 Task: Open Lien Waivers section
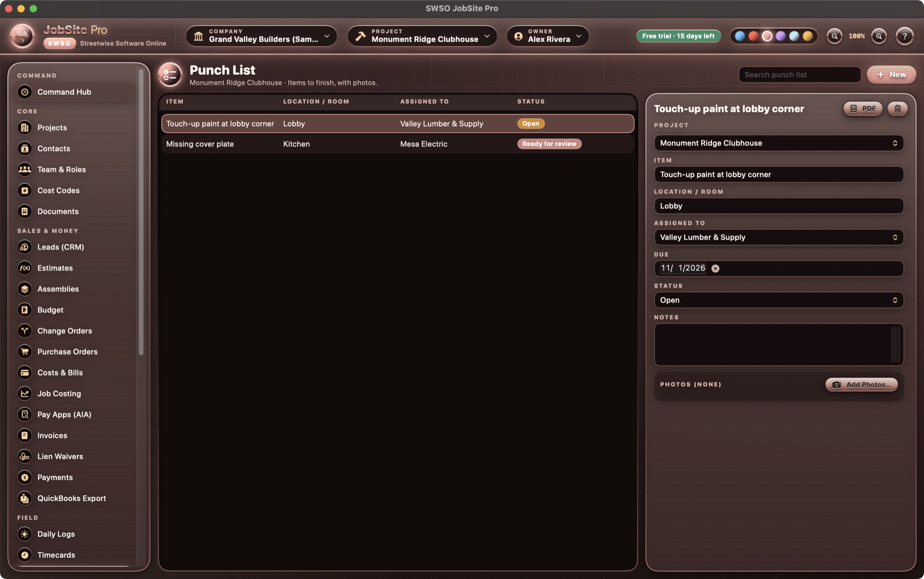pyautogui.click(x=60, y=457)
